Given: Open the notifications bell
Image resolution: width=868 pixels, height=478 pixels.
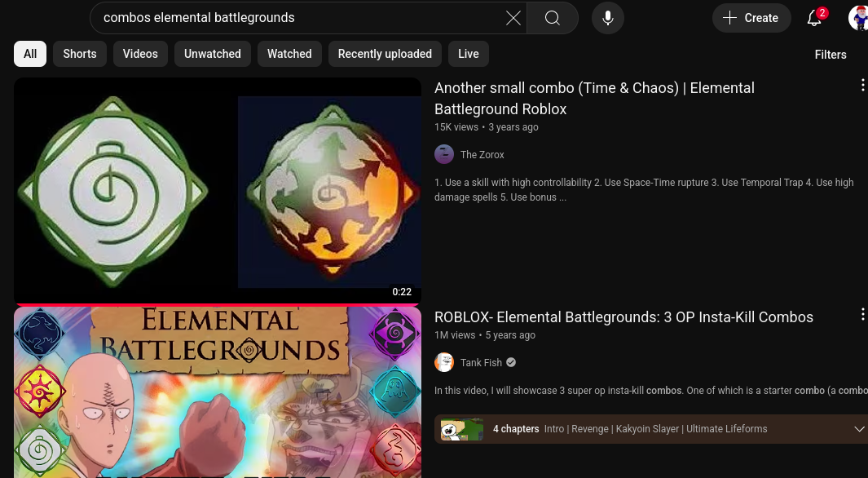Looking at the screenshot, I should [x=814, y=18].
